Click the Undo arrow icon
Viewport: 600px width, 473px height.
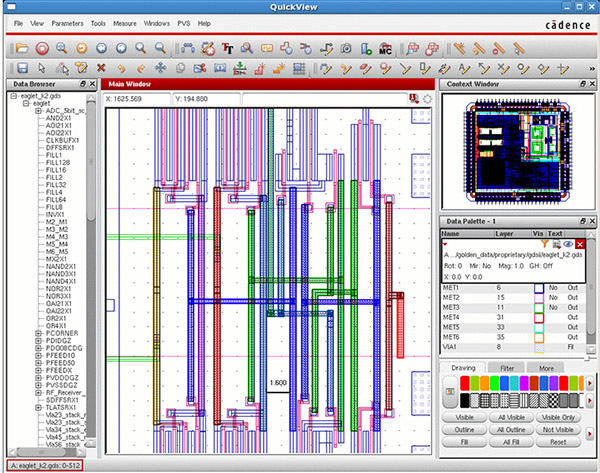[121, 69]
